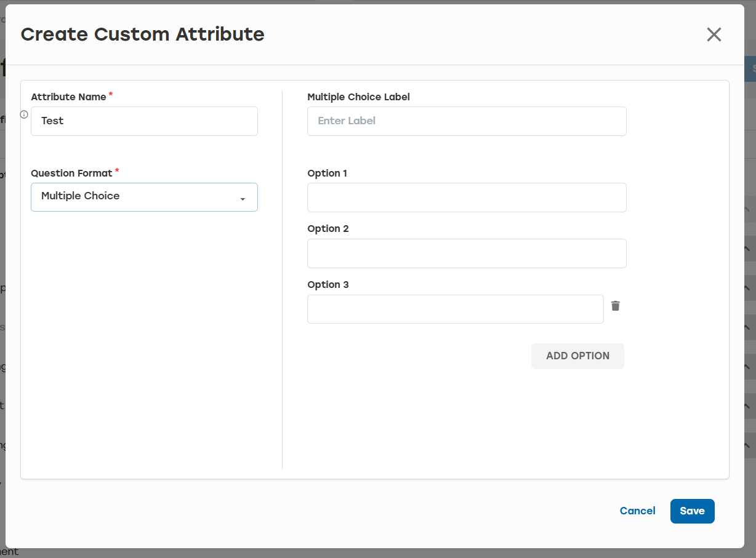Open the Question Format dropdown

pos(144,197)
